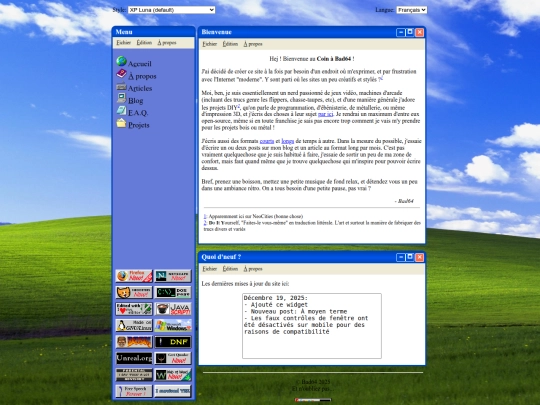This screenshot has width=540, height=405.
Task: Open the F.A.Q. sidebar link
Action: tap(138, 113)
